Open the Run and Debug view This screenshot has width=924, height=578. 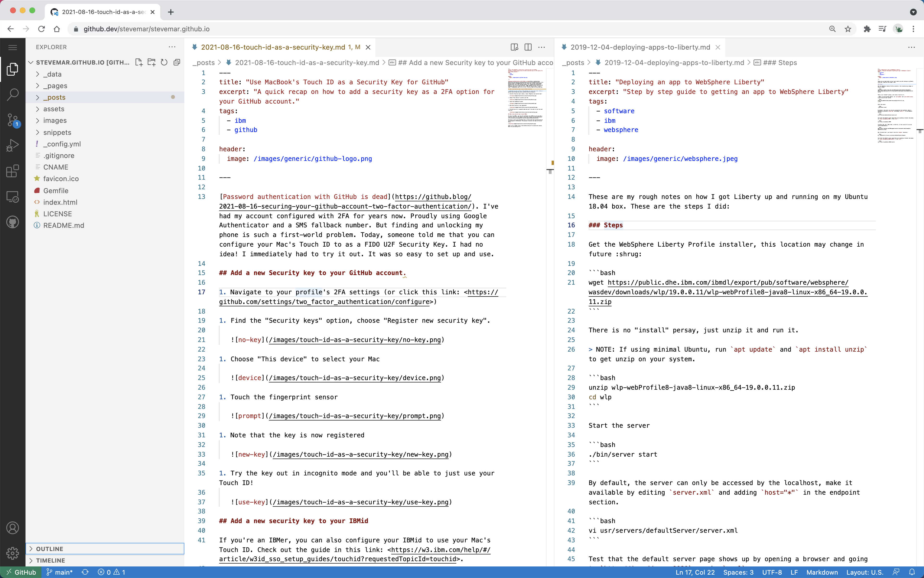pos(13,146)
